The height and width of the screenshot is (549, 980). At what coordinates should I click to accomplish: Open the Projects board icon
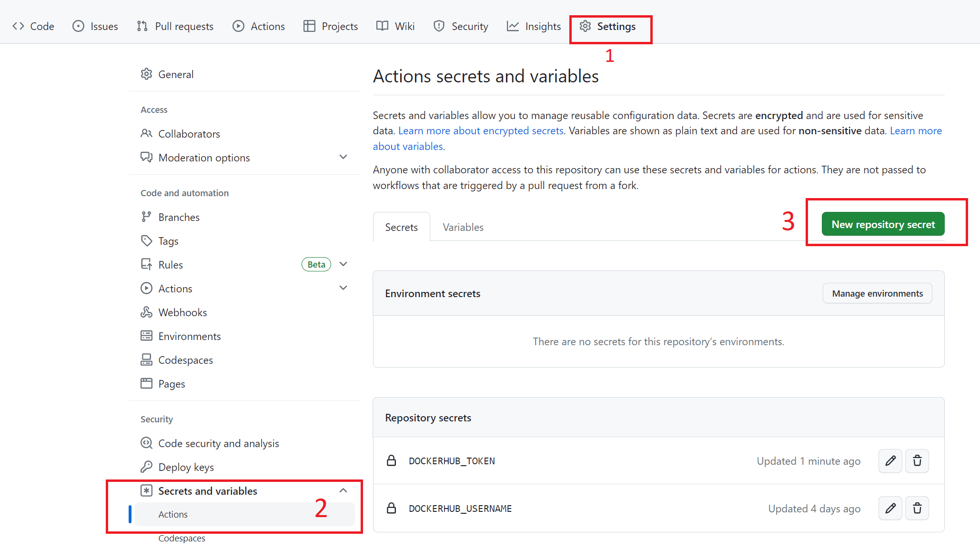pos(309,26)
